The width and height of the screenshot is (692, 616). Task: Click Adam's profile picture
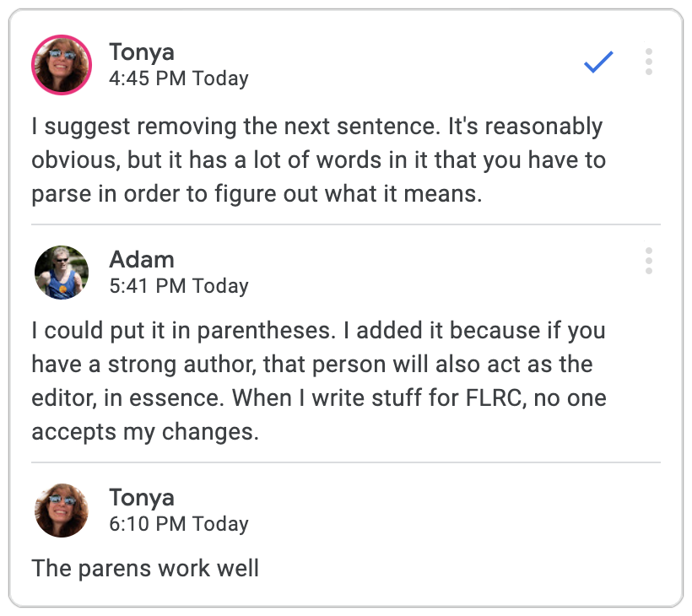click(62, 273)
